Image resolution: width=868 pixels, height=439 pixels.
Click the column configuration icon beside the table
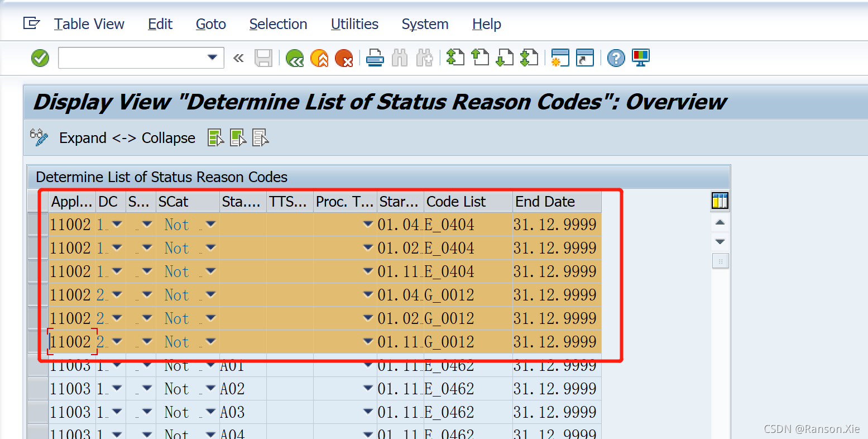[x=720, y=201]
